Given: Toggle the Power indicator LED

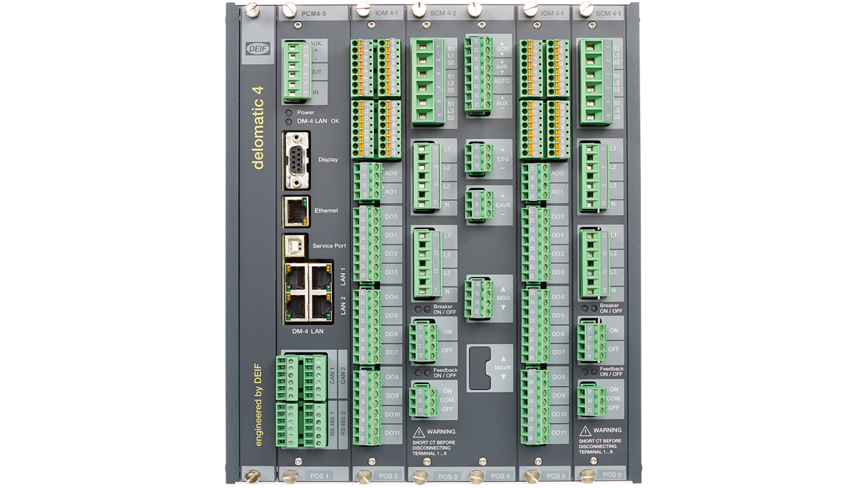Looking at the screenshot, I should click(x=288, y=114).
